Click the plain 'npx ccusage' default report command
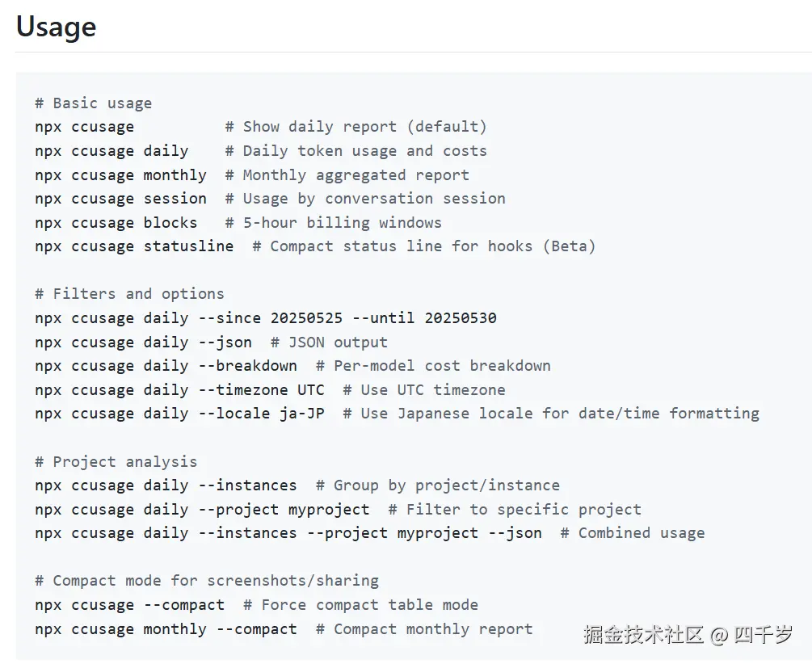This screenshot has height=664, width=812. click(85, 127)
